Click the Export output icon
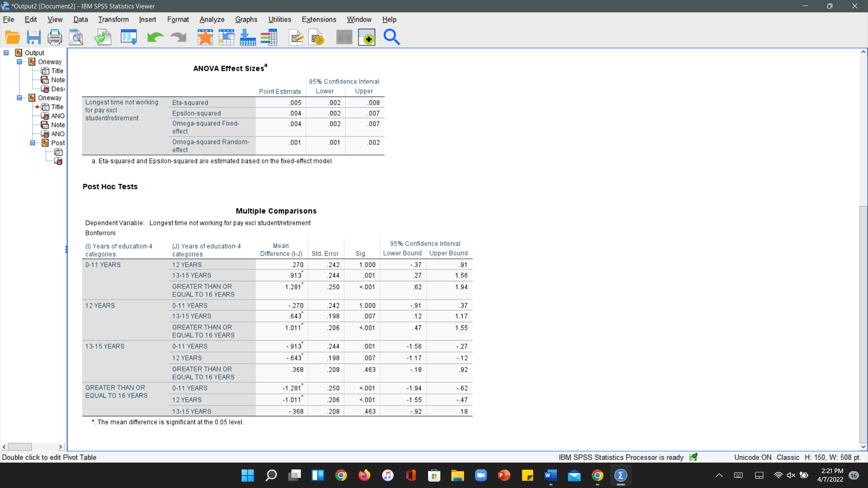 point(103,37)
